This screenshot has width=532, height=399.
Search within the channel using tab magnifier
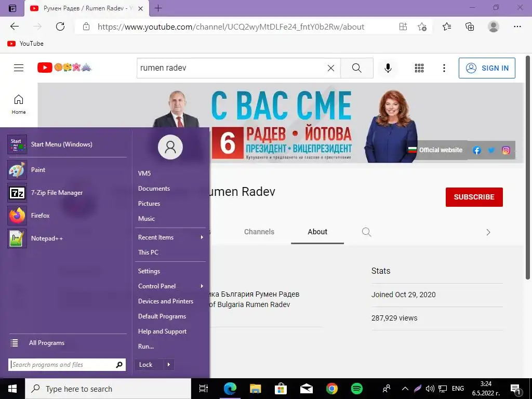[x=366, y=232]
